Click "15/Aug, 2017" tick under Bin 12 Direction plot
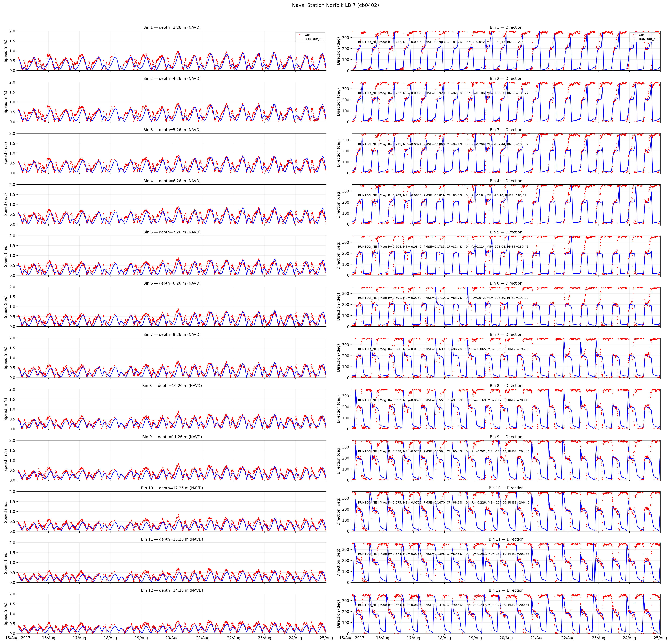 coord(352,638)
